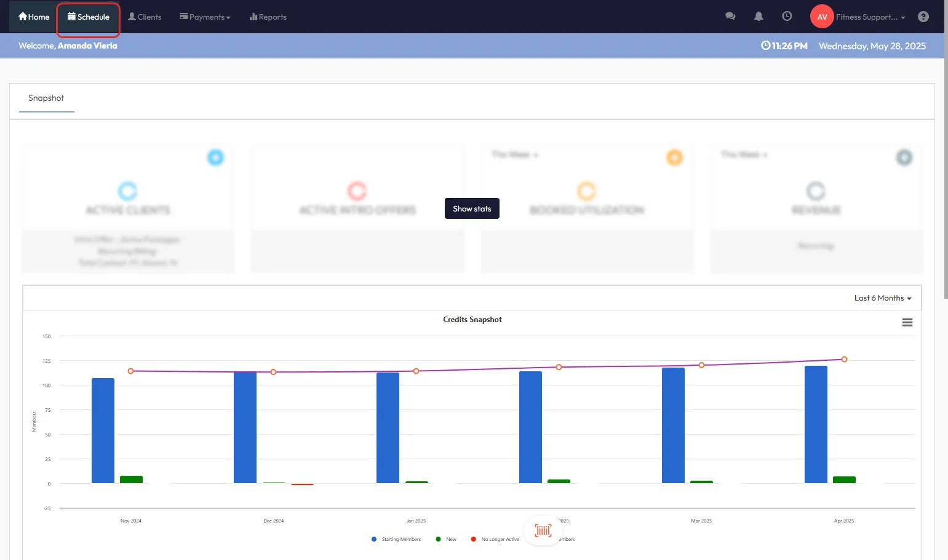Image resolution: width=948 pixels, height=560 pixels.
Task: Open the chart hamburger export menu
Action: coord(907,323)
